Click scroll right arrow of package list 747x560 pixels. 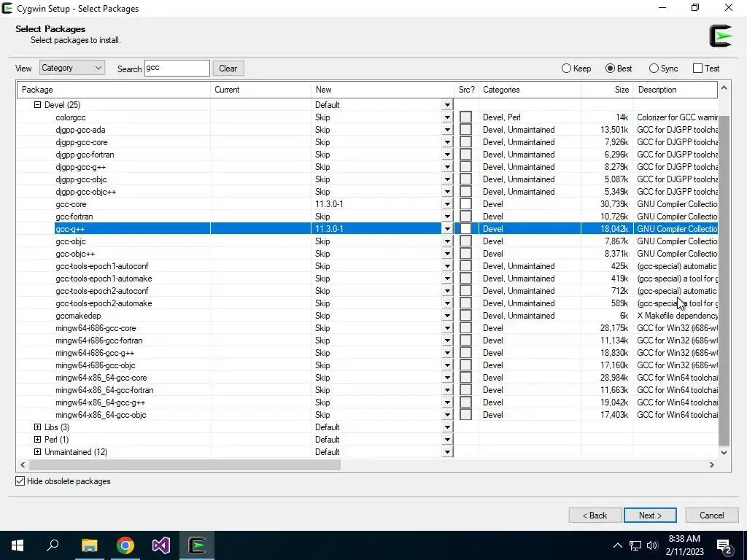pos(712,464)
